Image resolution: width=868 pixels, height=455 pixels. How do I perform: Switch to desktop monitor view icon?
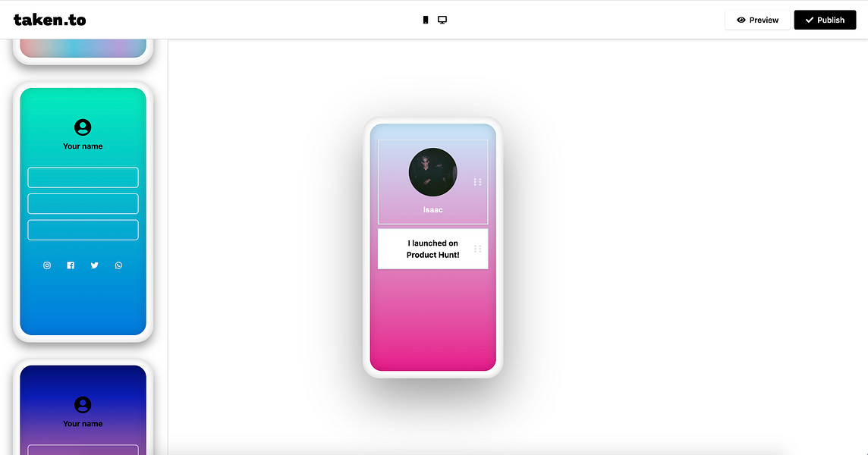[442, 20]
